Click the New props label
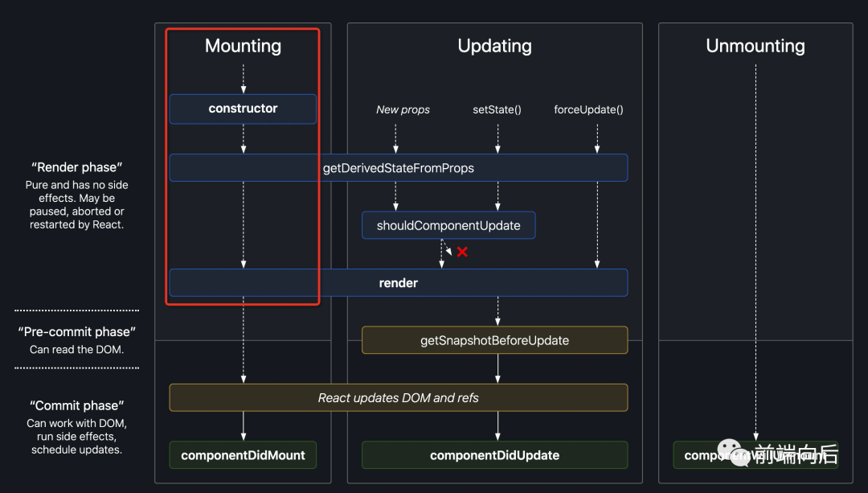Image resolution: width=868 pixels, height=493 pixels. 403,109
